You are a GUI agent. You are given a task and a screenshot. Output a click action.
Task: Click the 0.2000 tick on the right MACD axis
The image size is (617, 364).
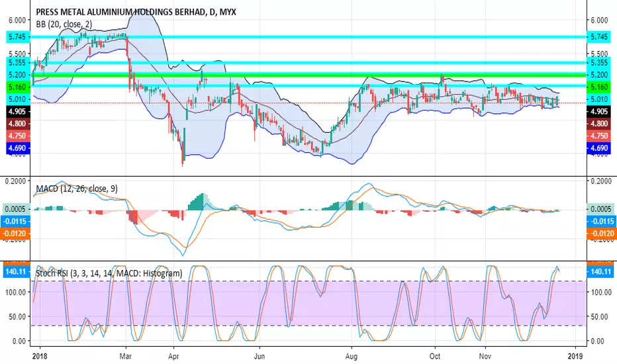pyautogui.click(x=600, y=181)
